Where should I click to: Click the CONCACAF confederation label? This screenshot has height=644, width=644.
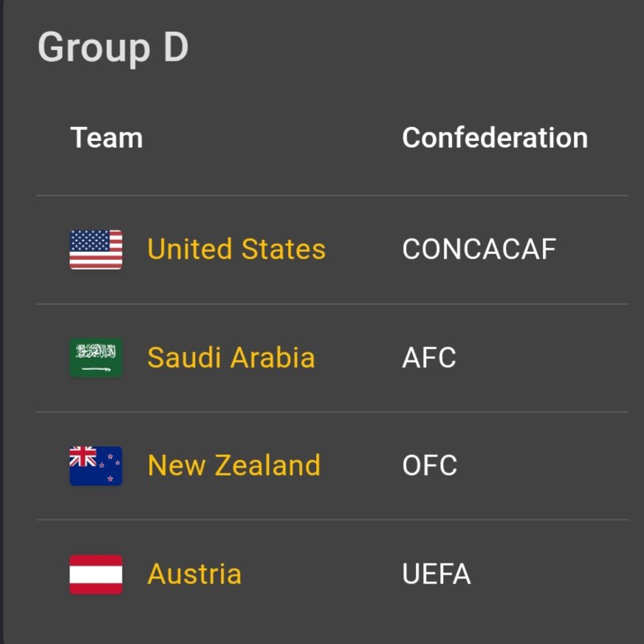(479, 250)
